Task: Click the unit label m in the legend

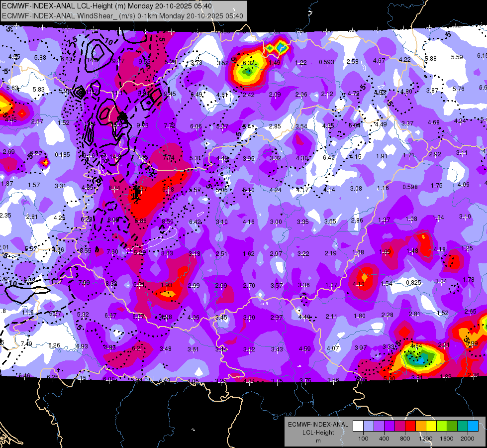Action: [318, 441]
